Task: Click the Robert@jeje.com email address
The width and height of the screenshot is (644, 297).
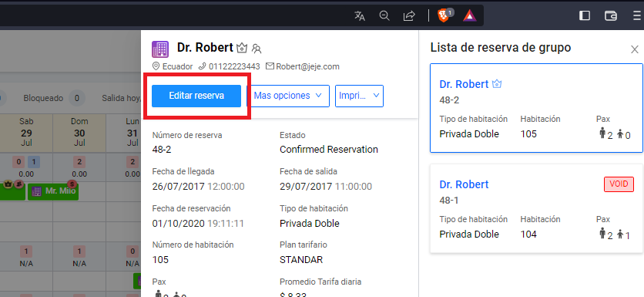Action: point(307,66)
